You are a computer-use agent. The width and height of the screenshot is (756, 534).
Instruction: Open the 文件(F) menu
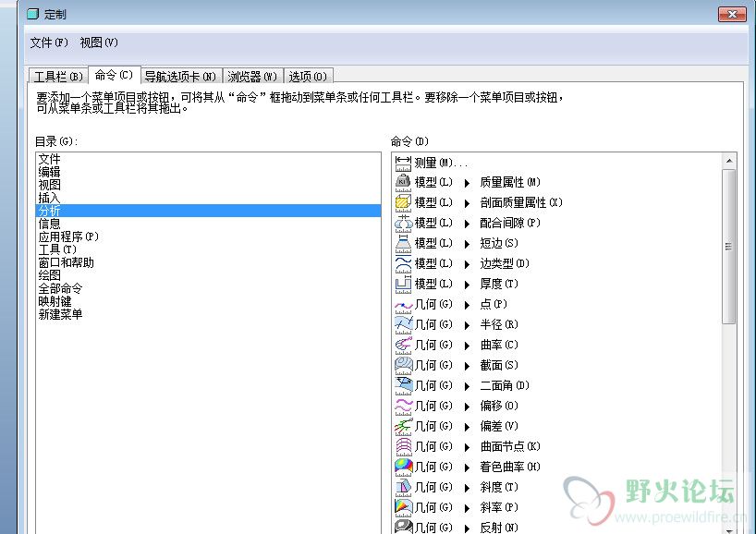point(49,42)
